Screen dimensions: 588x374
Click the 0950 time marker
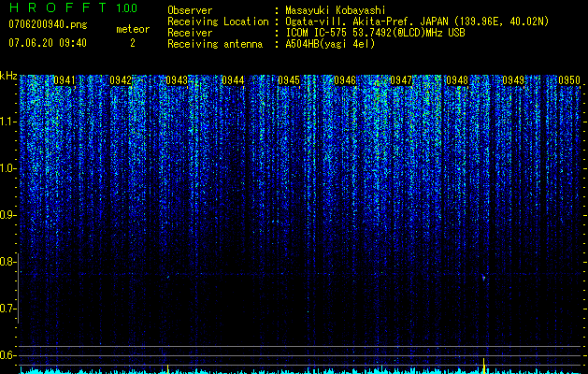click(569, 80)
